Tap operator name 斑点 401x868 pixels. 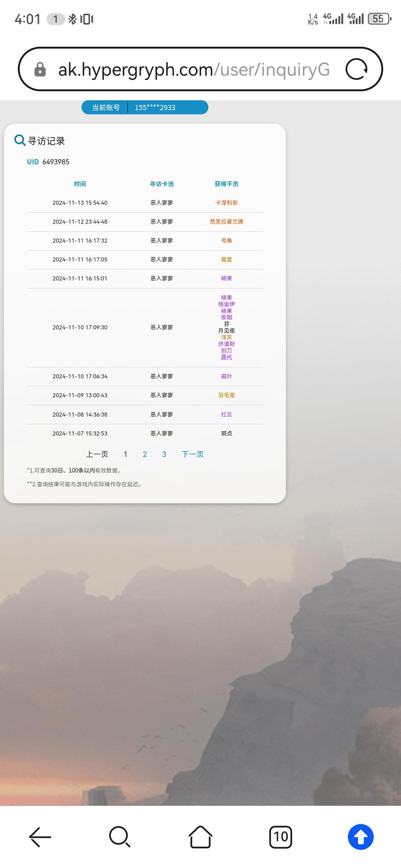pyautogui.click(x=226, y=433)
